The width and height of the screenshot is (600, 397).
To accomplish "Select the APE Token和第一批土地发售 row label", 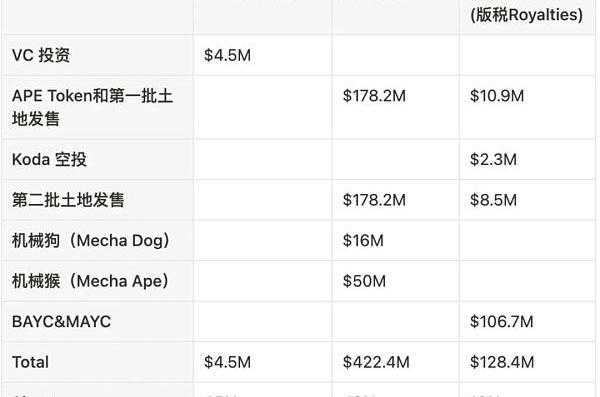I will point(92,107).
